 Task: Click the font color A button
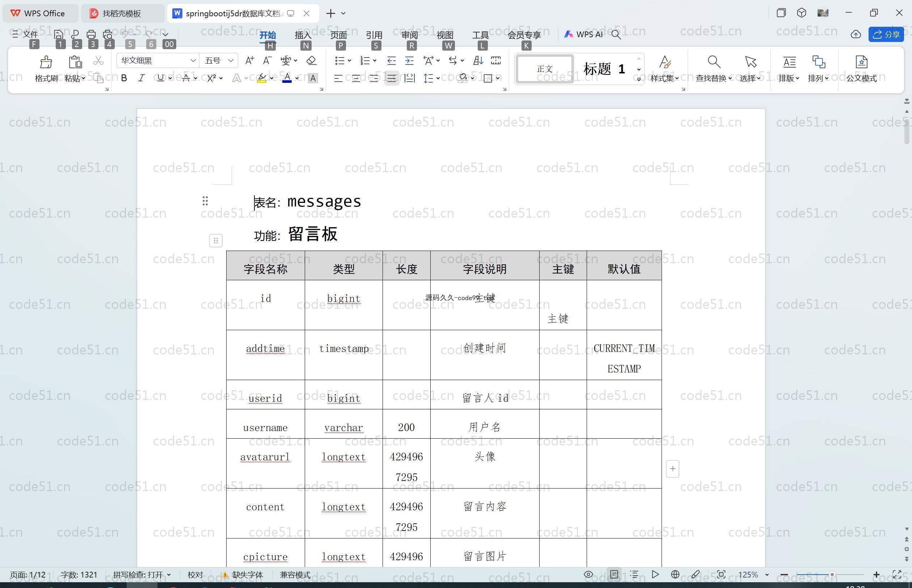[287, 78]
